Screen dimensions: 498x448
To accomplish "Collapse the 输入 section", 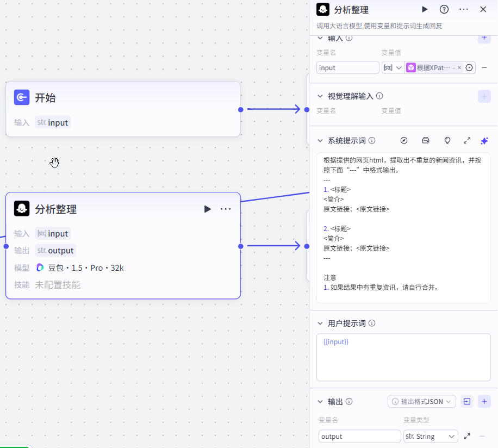I will coord(320,38).
